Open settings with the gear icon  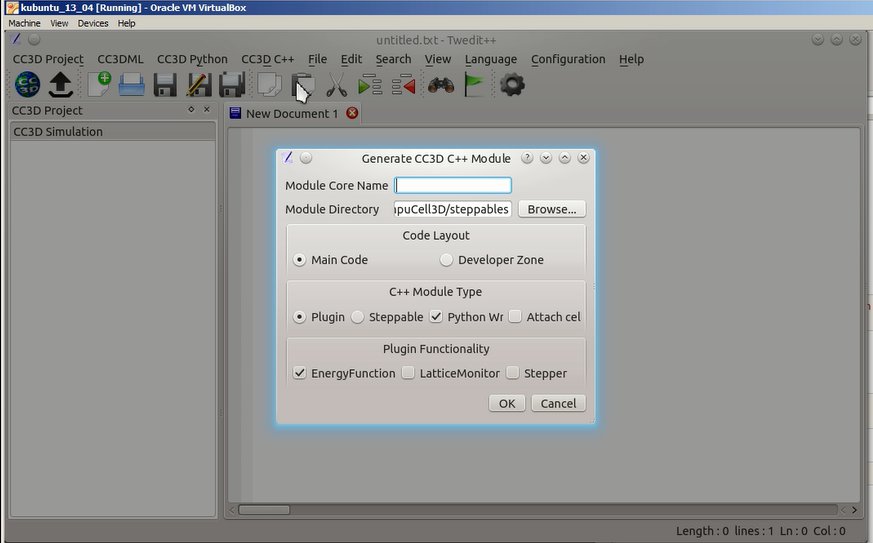click(512, 85)
